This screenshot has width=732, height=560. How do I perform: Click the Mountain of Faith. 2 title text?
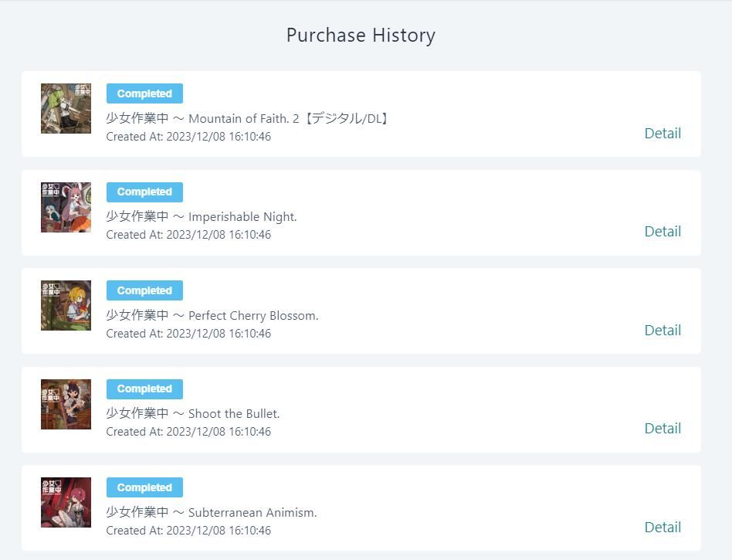pyautogui.click(x=248, y=118)
